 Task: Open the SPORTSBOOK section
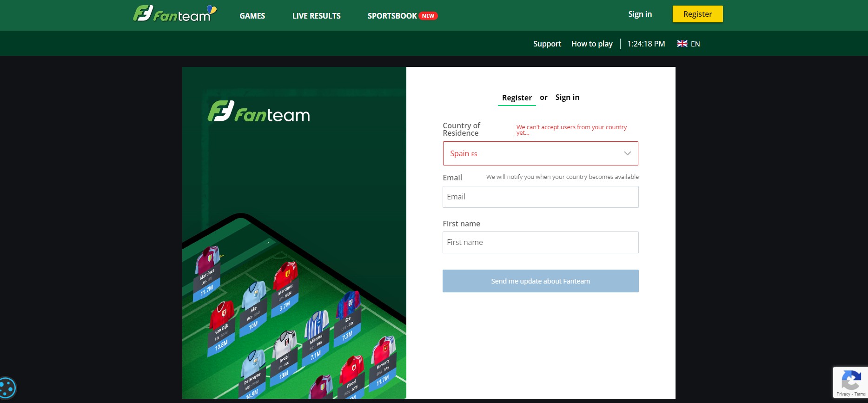392,16
